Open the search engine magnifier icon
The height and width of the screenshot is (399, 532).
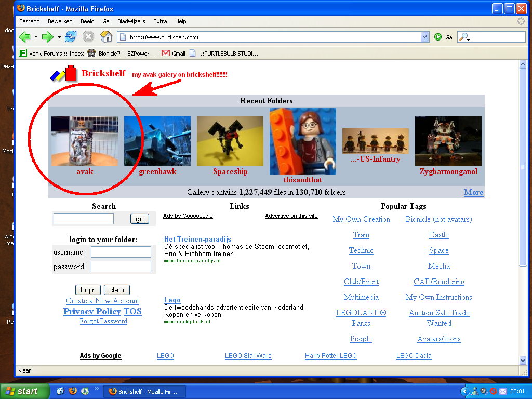pyautogui.click(x=464, y=37)
